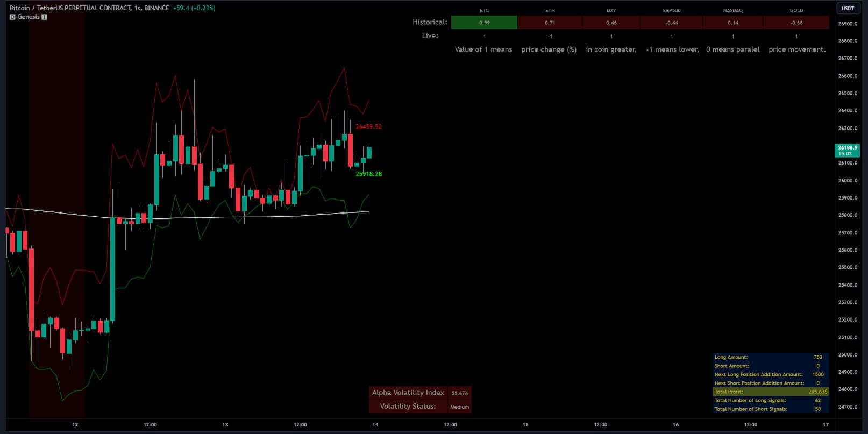Select the BTC column header
This screenshot has width=868, height=434.
(x=485, y=10)
